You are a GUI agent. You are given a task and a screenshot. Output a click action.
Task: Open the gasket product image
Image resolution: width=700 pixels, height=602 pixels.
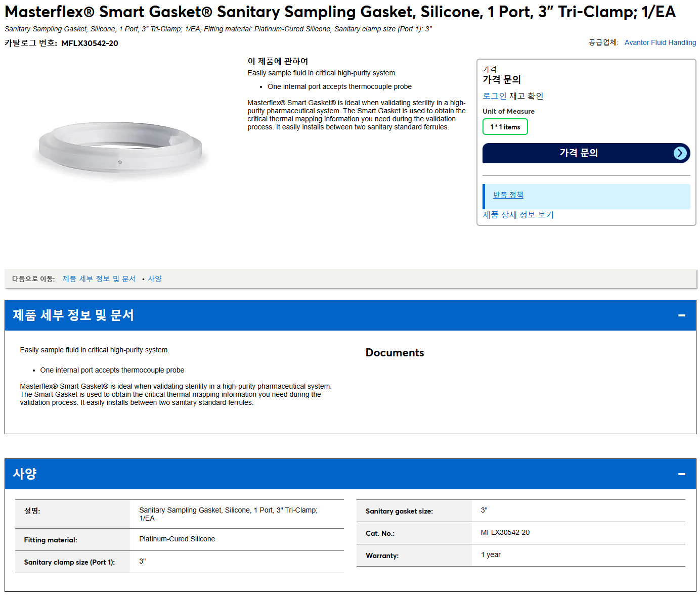click(x=120, y=149)
